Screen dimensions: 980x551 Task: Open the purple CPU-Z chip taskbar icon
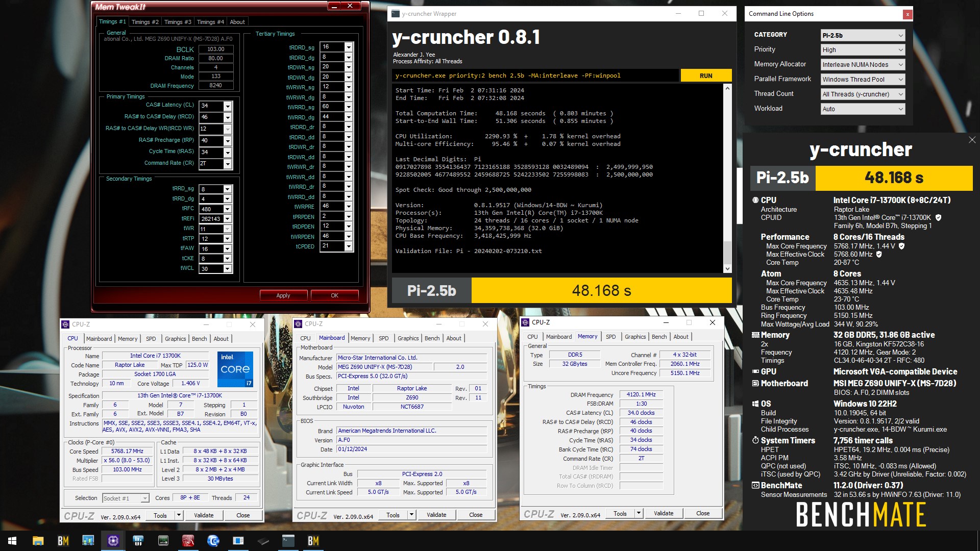tap(113, 541)
